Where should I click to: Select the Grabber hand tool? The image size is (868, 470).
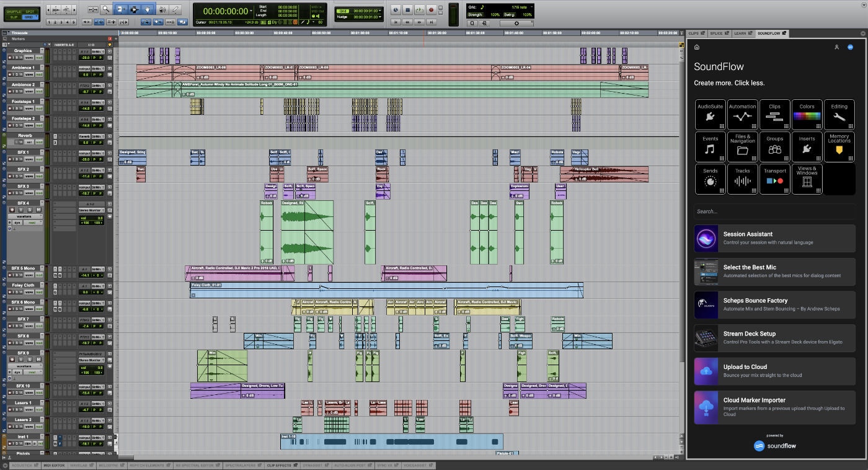148,9
